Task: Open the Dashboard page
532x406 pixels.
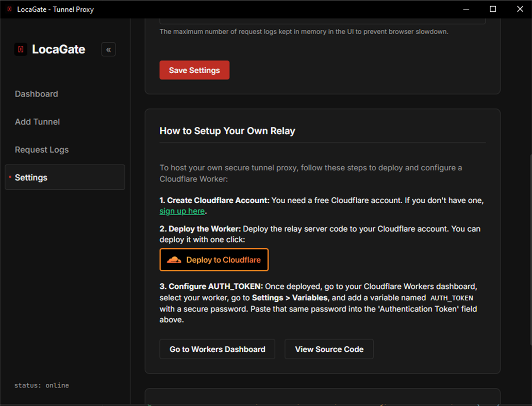Action: click(36, 94)
